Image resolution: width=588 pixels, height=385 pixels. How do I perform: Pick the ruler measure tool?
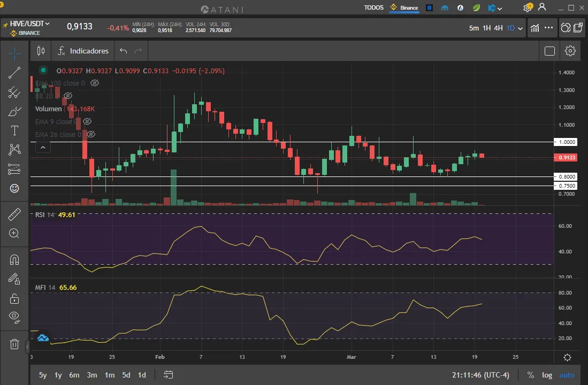(14, 214)
